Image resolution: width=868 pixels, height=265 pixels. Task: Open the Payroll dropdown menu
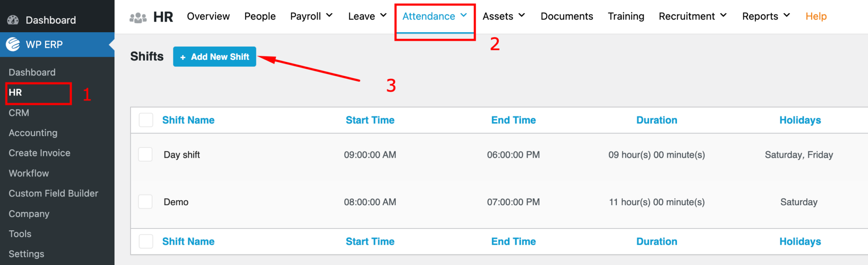311,16
